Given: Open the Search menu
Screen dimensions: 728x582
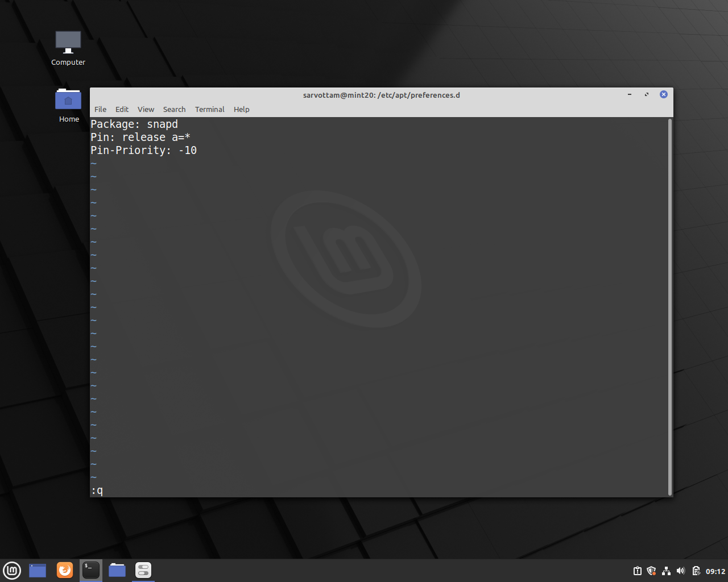Looking at the screenshot, I should 174,109.
